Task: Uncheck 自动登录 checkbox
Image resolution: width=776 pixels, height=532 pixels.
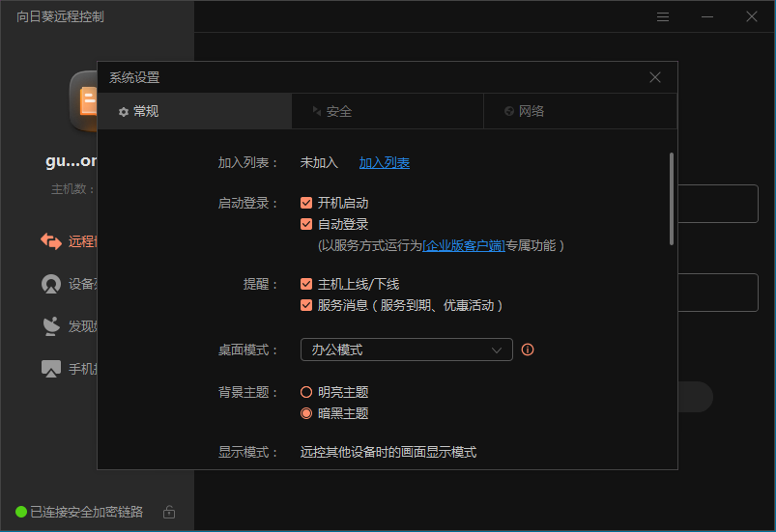Action: pos(306,224)
